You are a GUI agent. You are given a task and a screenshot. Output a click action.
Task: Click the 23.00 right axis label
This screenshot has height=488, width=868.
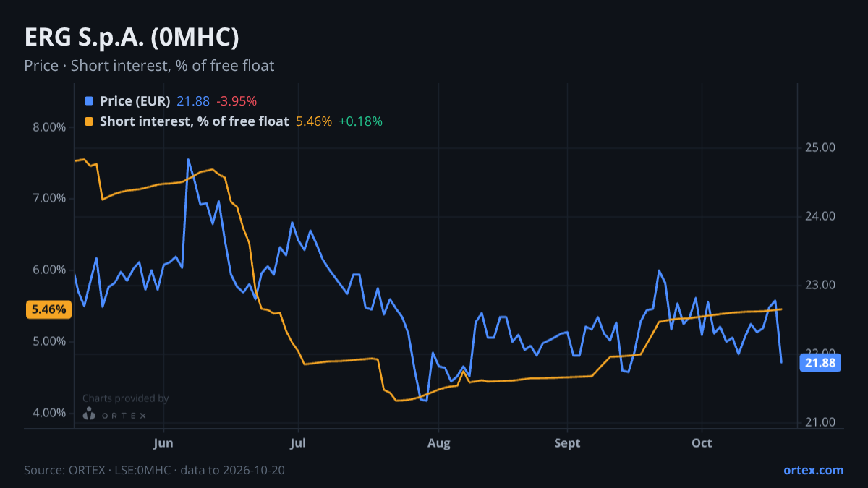point(820,285)
